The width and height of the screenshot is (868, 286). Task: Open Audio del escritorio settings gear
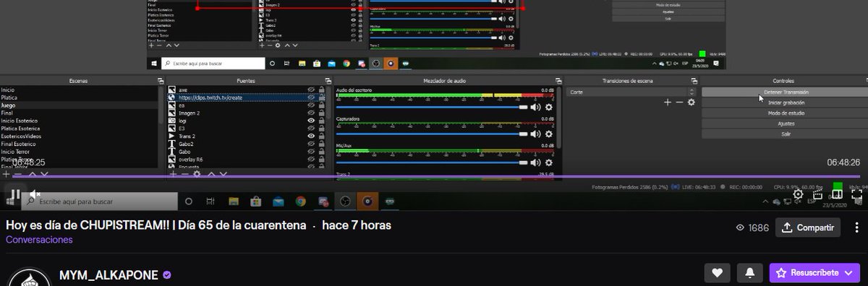tap(548, 107)
